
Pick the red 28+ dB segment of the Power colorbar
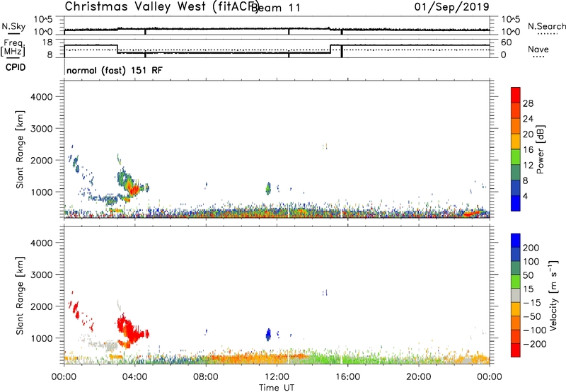point(516,95)
